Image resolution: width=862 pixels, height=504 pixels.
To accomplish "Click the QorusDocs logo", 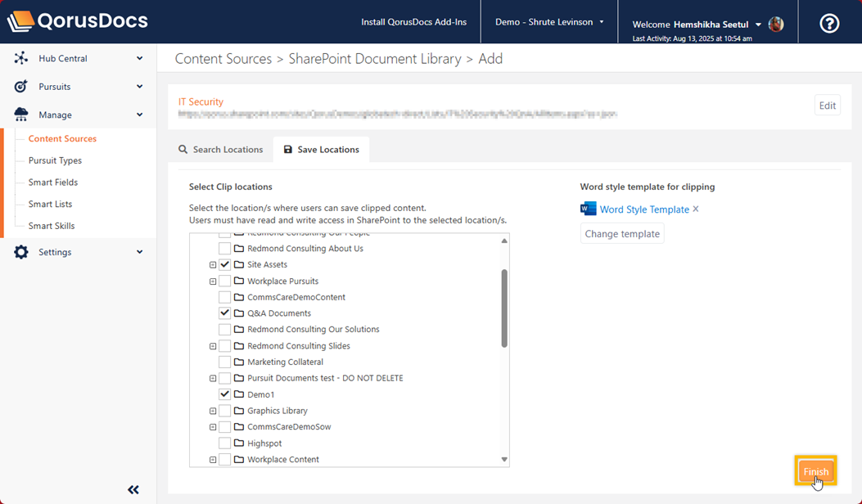I will [78, 21].
